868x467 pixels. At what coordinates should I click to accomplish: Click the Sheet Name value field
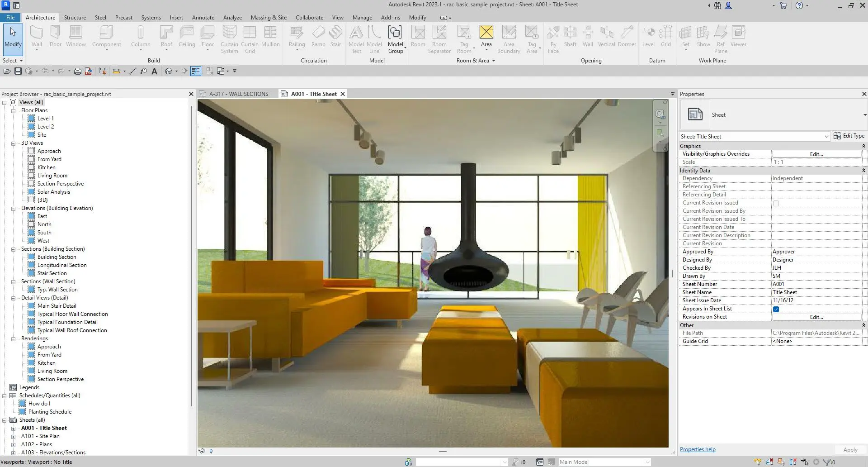pyautogui.click(x=816, y=292)
